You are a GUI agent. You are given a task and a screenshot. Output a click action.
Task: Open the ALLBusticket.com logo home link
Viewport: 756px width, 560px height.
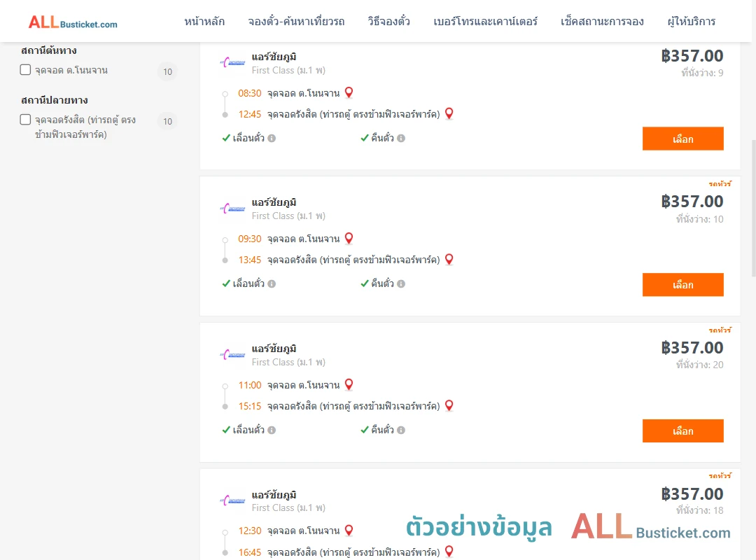(x=73, y=22)
